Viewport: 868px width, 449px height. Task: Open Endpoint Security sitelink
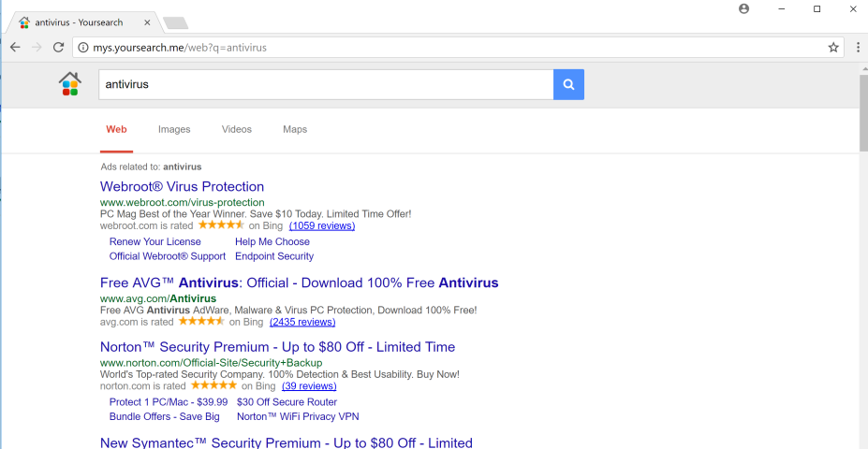pos(274,256)
